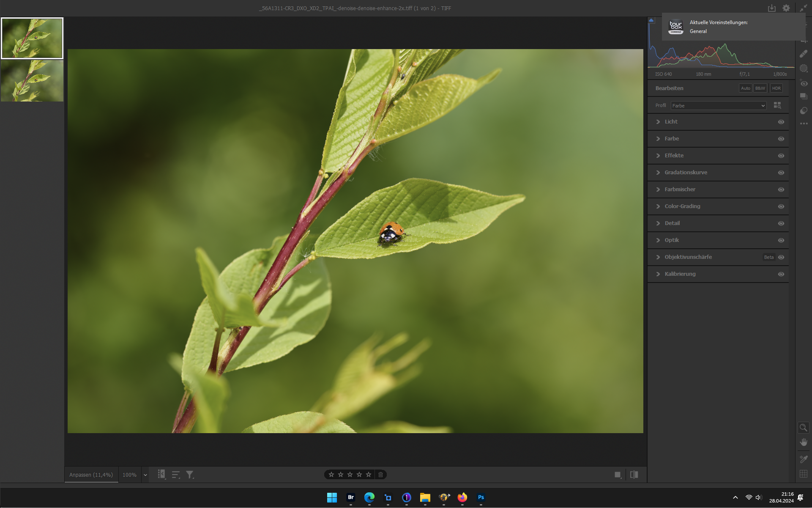The height and width of the screenshot is (508, 812).
Task: Apply the B&W conversion button
Action: 760,88
